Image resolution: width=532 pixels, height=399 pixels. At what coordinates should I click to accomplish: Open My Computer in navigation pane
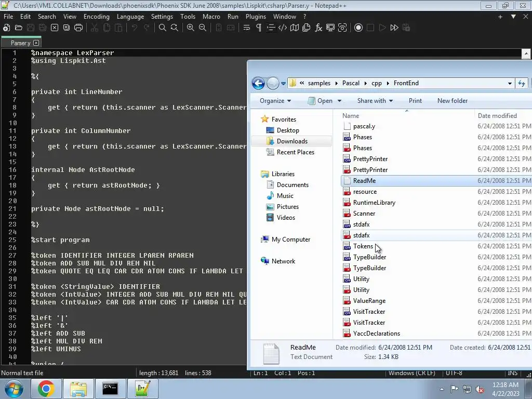coord(291,240)
